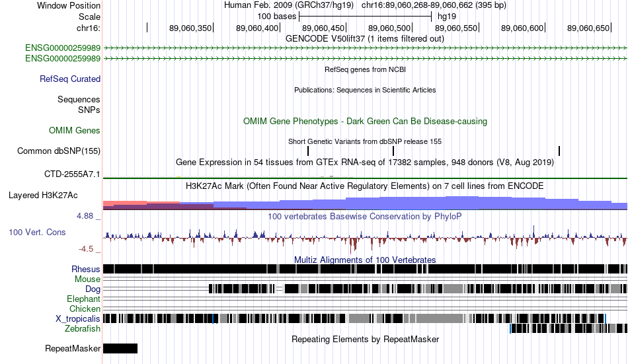Click the Zebrafish alignment block
Screen dimensions: 628x364
click(x=569, y=328)
